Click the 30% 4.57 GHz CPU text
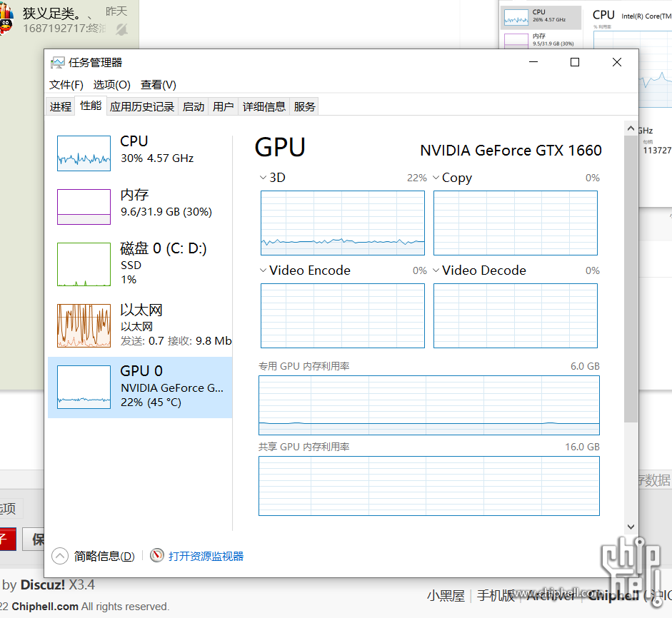The width and height of the screenshot is (672, 618). (157, 158)
